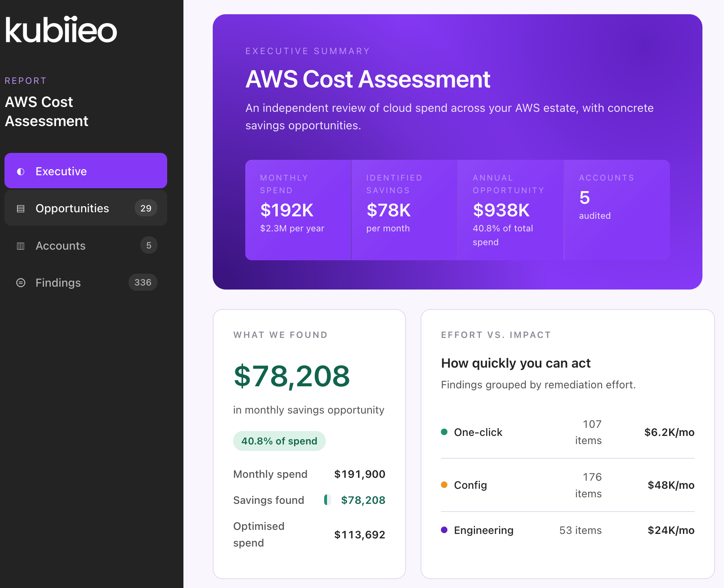The height and width of the screenshot is (588, 724).
Task: Click the kubiieo logo
Action: point(61,30)
